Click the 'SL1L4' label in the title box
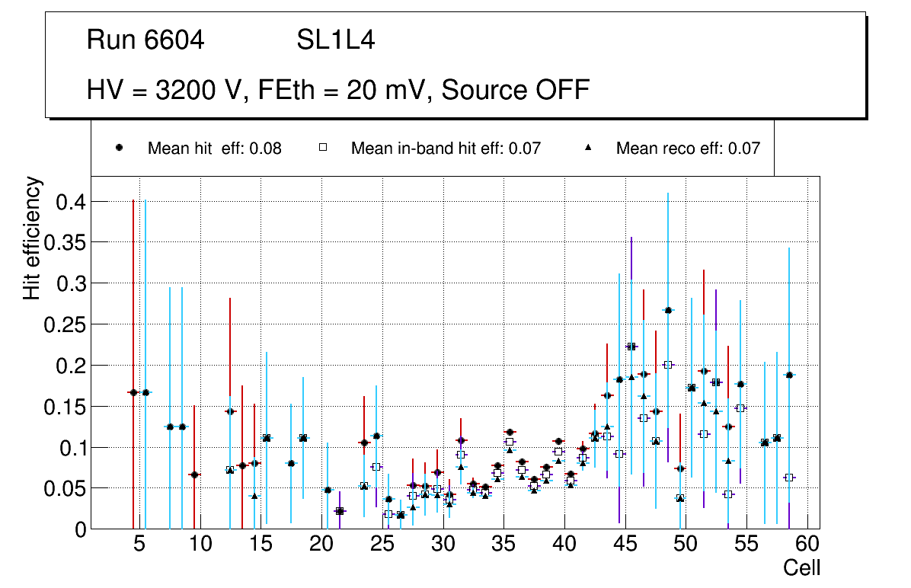Screen dimensions: 911x588 tap(335, 40)
